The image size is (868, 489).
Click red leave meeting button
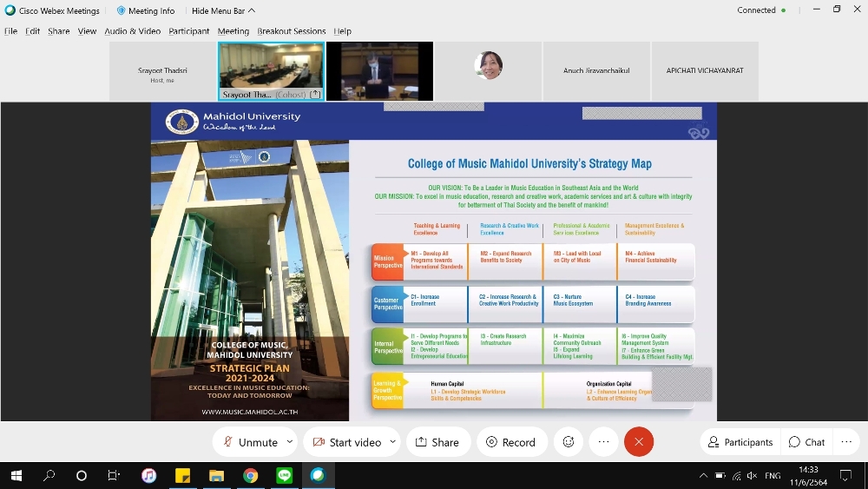pyautogui.click(x=639, y=442)
